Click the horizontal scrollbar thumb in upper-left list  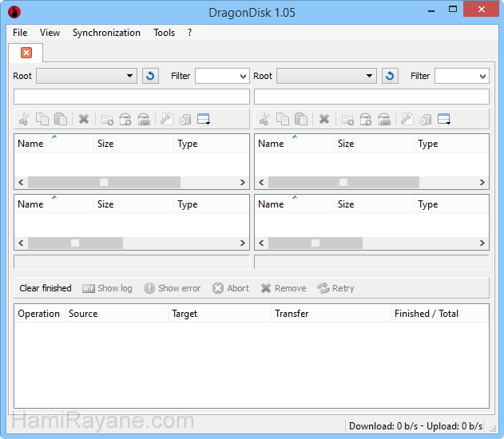click(x=104, y=183)
